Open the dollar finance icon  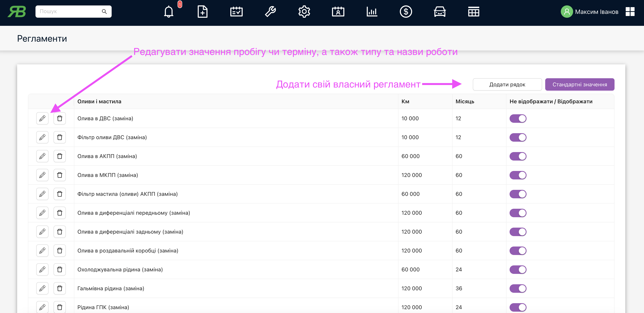tap(406, 12)
